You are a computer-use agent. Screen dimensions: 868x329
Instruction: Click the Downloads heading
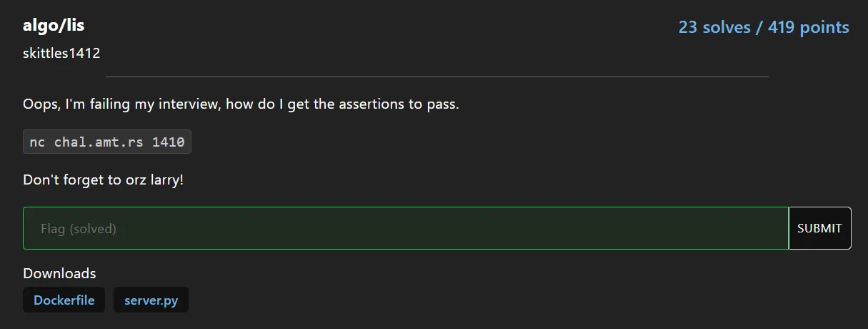(x=59, y=273)
